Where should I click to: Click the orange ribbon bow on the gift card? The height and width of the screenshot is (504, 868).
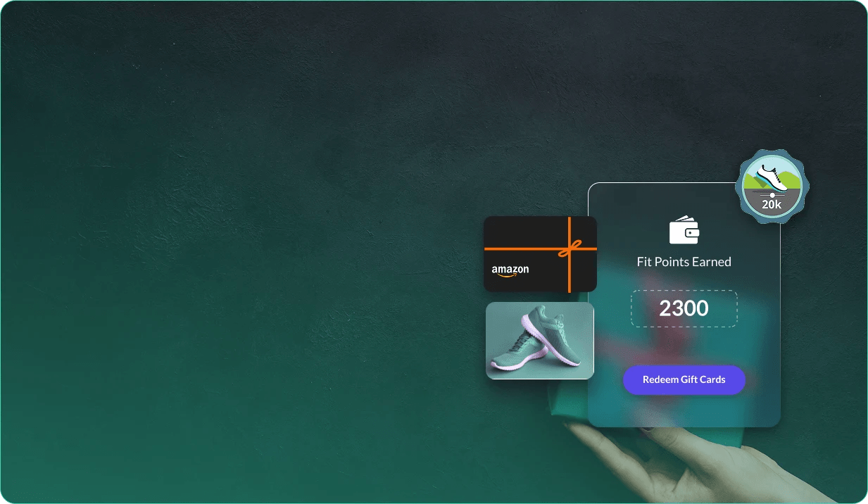point(570,248)
